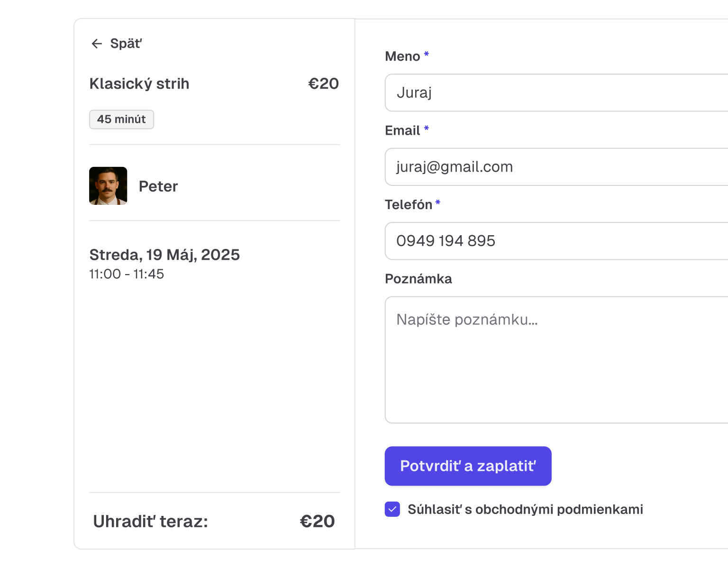The width and height of the screenshot is (728, 569).
Task: Click the required asterisk next to Telefón
Action: coord(437,202)
